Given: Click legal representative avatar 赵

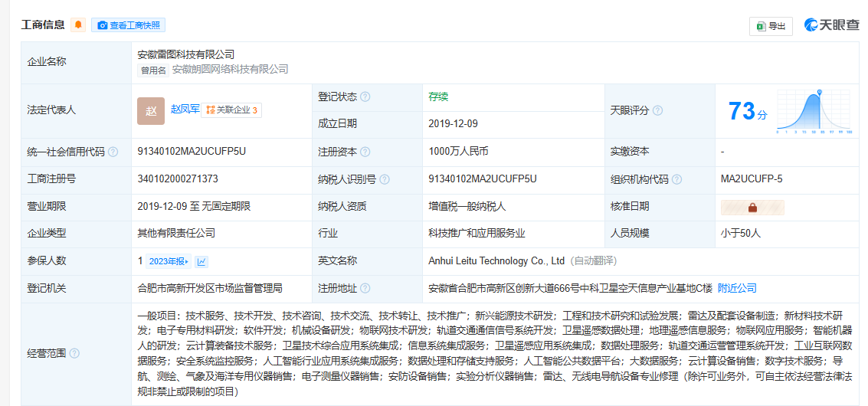Looking at the screenshot, I should click(x=151, y=110).
